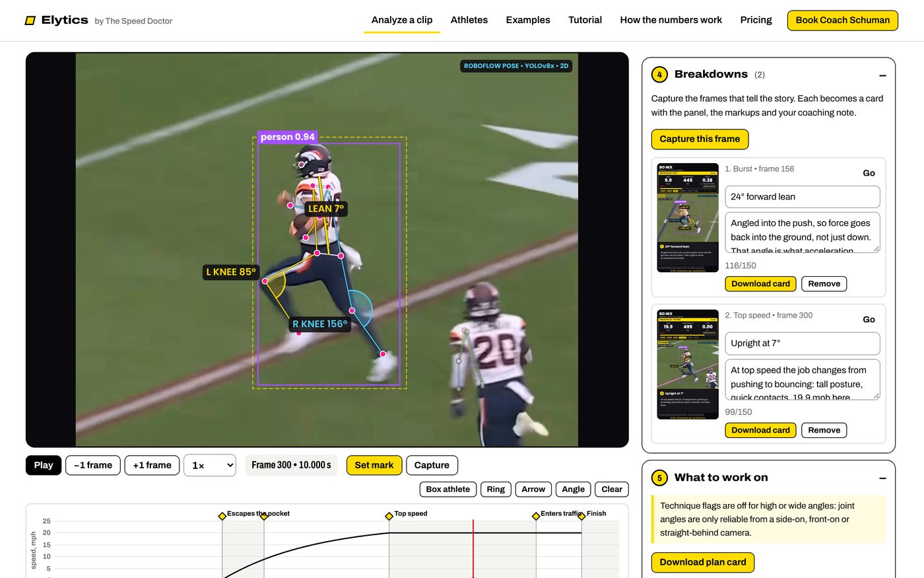Open the playback speed 1× dropdown
924x578 pixels.
210,465
